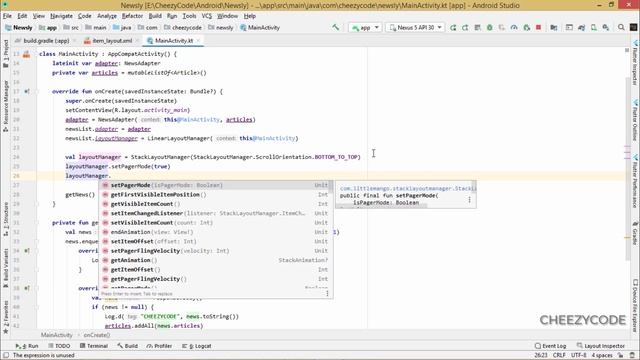Click the Newsly breadcrumb in navigation bar
This screenshot has width=640, height=360.
tap(18, 27)
